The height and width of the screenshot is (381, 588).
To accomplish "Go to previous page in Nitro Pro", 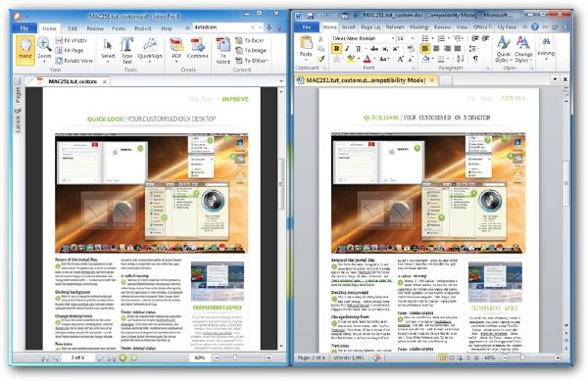I will tap(56, 357).
